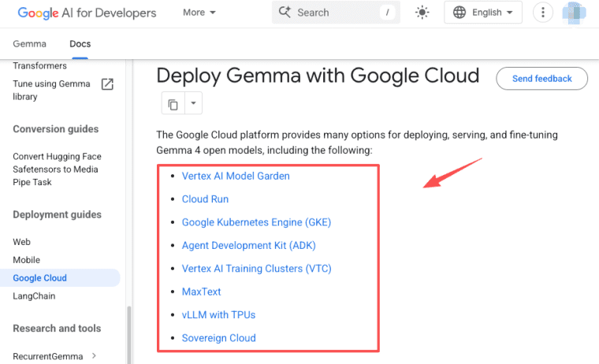Click the Google AI for Developers logo
The width and height of the screenshot is (599, 364).
coord(87,13)
